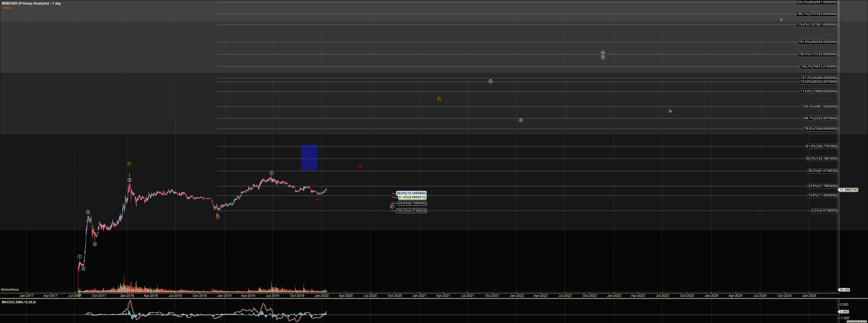This screenshot has height=323, width=868.
Task: Select the 178.6% Fibonacci level label
Action: 817,25
